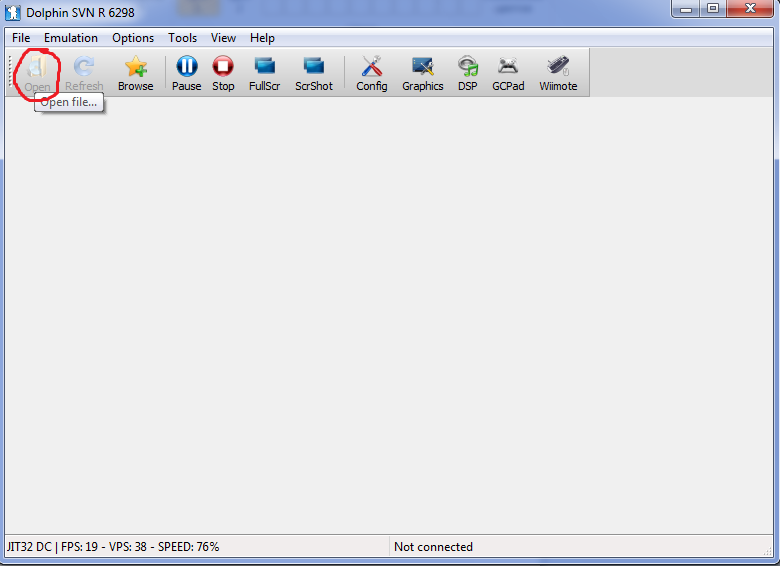Image resolution: width=780 pixels, height=566 pixels.
Task: Maximize the Dolphin window
Action: (x=712, y=9)
